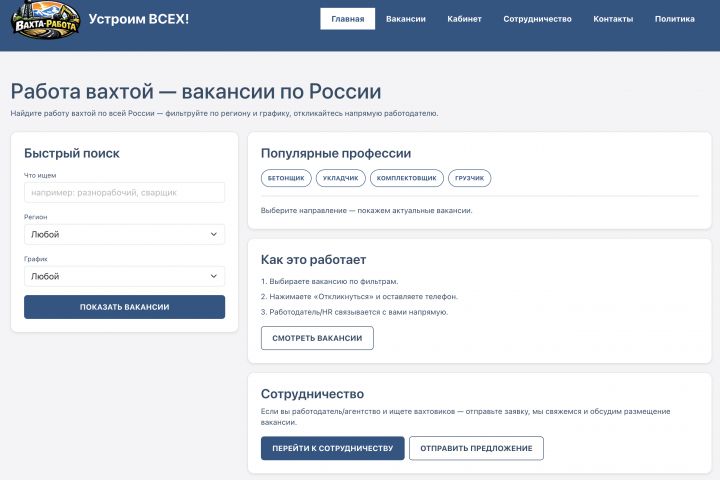Click the 'График' field label
720x480 pixels.
pos(36,259)
